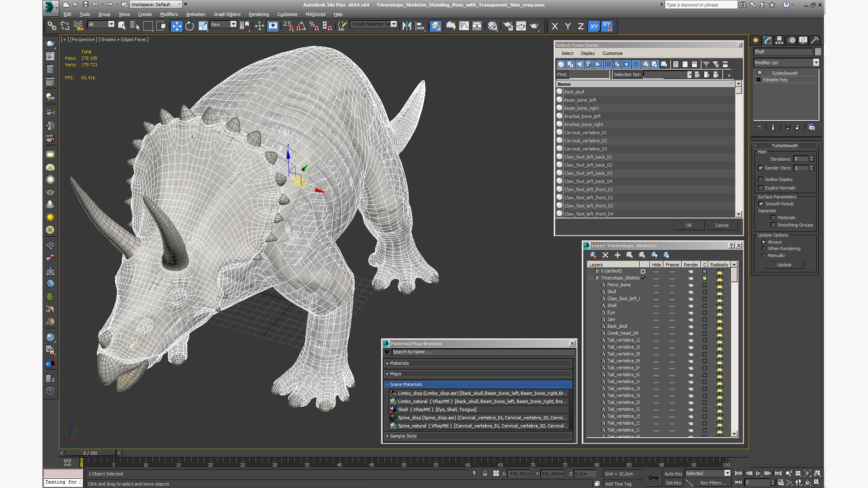The image size is (868, 488).
Task: Create new layer in Layer dialog
Action: coord(593,255)
